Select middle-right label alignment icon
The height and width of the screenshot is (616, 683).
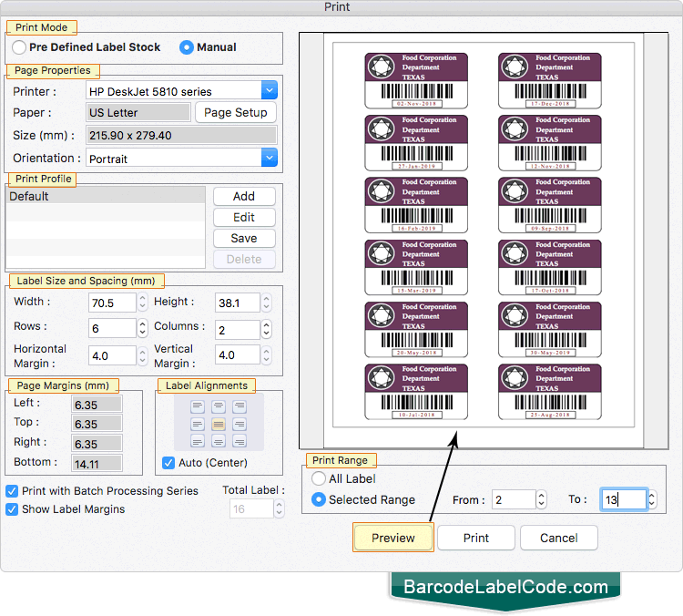(x=240, y=424)
